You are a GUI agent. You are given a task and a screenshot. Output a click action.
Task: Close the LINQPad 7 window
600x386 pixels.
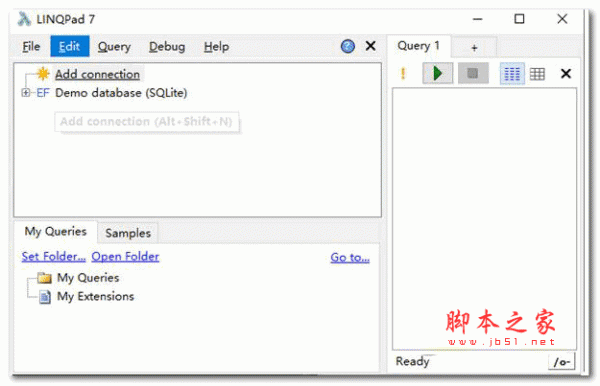[x=562, y=19]
